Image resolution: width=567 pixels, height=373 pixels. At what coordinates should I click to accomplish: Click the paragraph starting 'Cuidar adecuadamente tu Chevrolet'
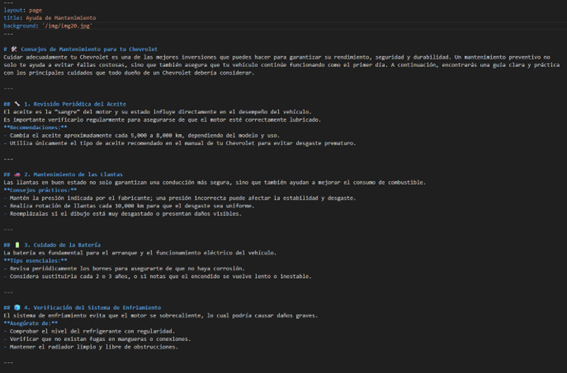point(282,65)
